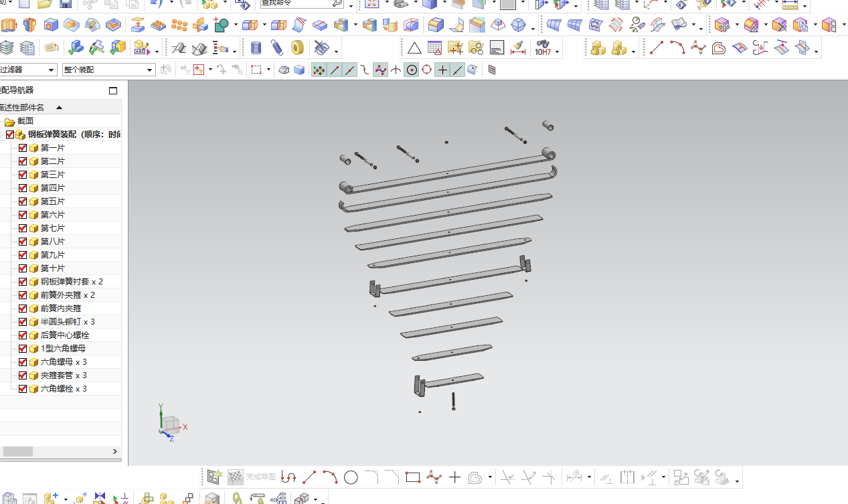The width and height of the screenshot is (848, 504).
Task: Toggle the 后簧中心螺栓 checkbox
Action: click(23, 335)
